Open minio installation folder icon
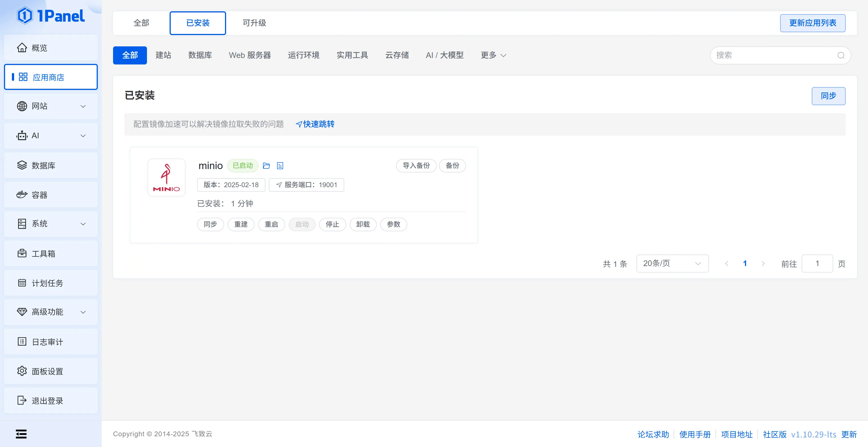The image size is (868, 447). point(266,165)
